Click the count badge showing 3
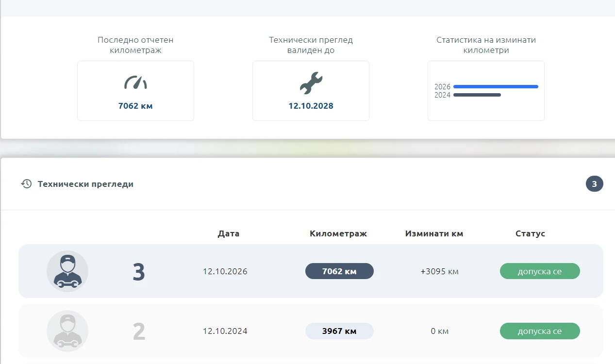615x364 pixels. point(594,184)
